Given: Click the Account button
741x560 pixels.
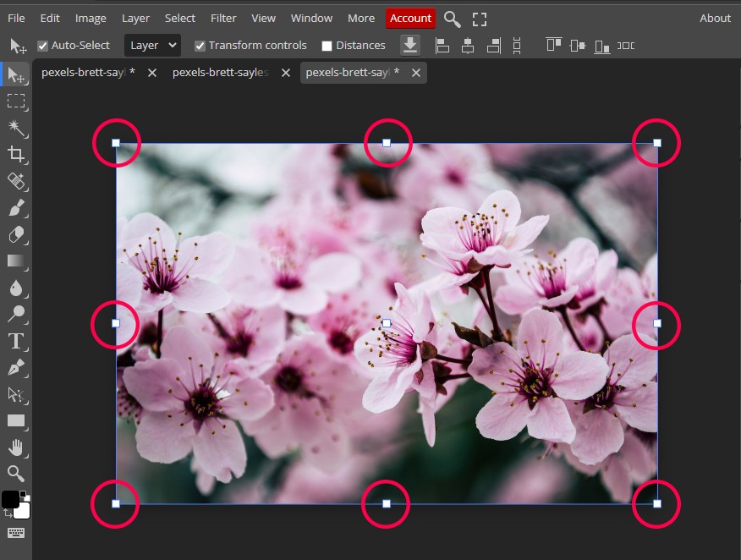Looking at the screenshot, I should (410, 18).
